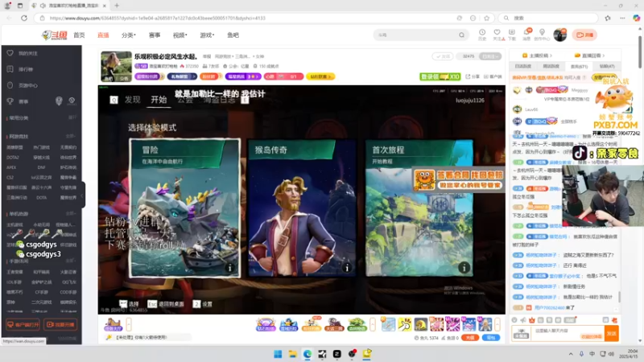644x362 pixels.
Task: Open the 直播回看 replay link
Action: (x=589, y=56)
